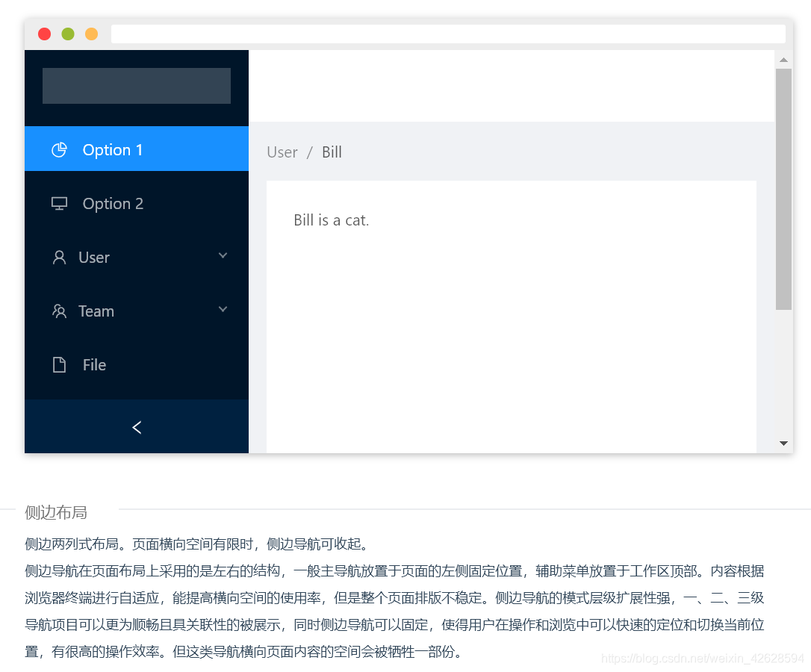Click the desktop monitor icon beside Option 2

(59, 203)
